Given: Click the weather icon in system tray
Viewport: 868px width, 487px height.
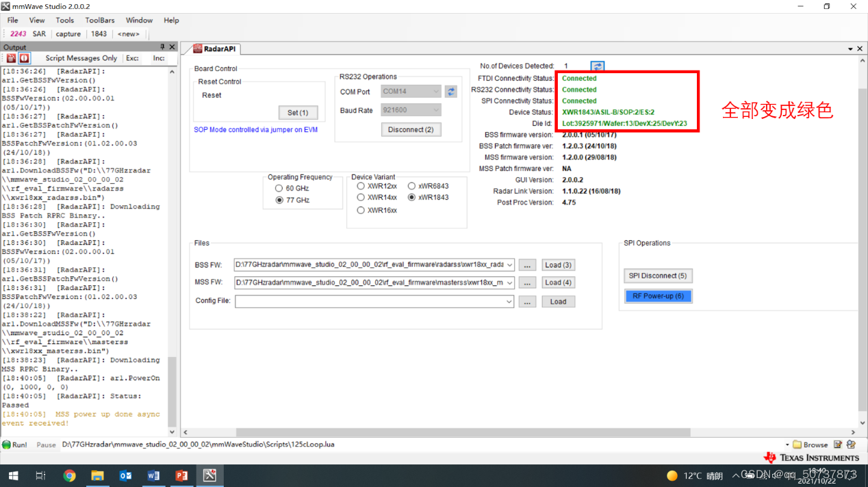Looking at the screenshot, I should pos(672,475).
